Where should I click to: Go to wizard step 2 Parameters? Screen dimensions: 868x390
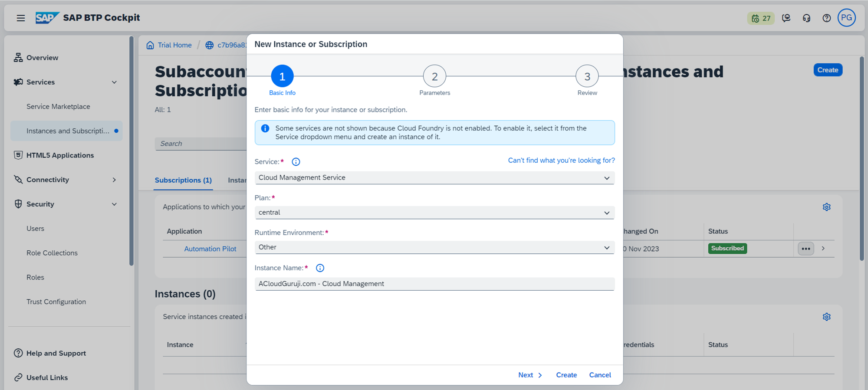[434, 77]
